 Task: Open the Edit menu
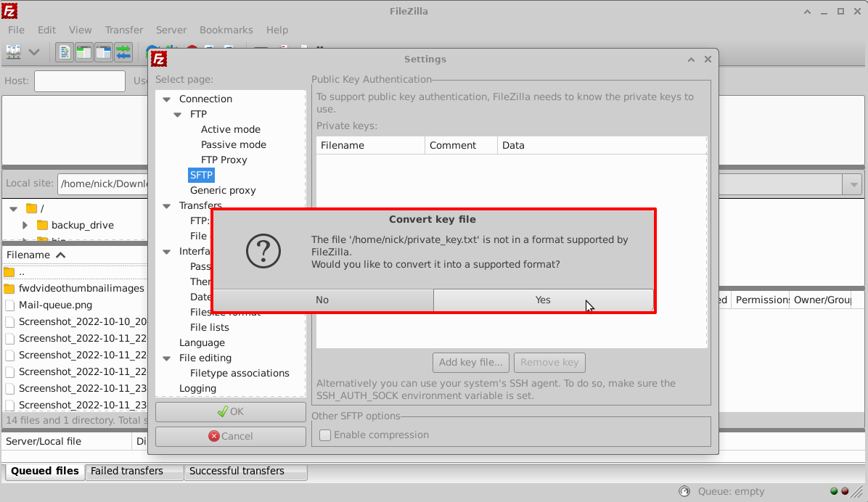pyautogui.click(x=46, y=30)
